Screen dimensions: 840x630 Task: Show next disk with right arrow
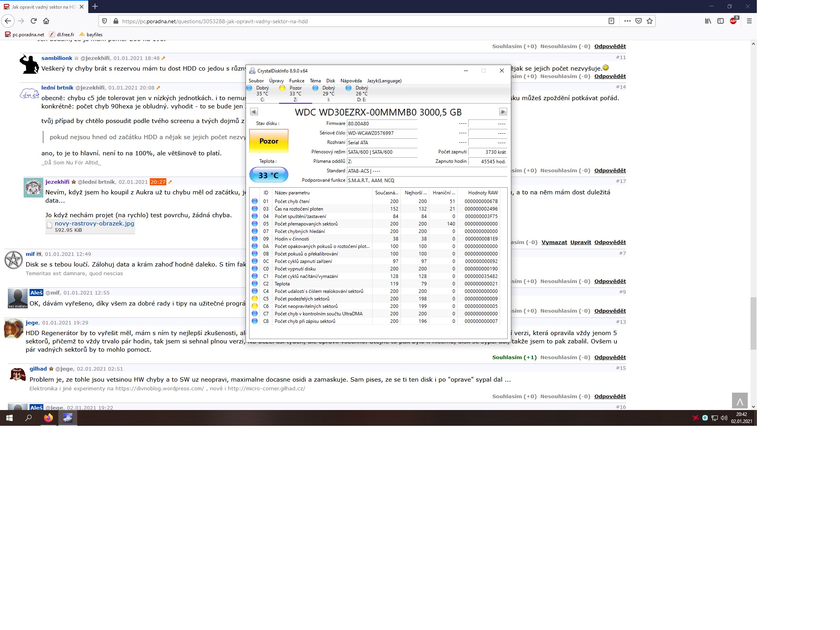(503, 112)
